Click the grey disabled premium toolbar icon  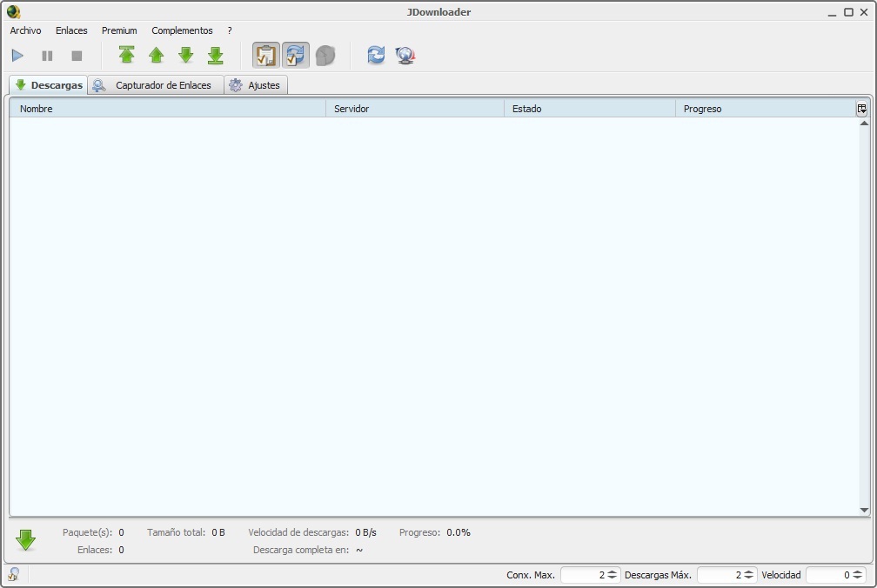(325, 56)
